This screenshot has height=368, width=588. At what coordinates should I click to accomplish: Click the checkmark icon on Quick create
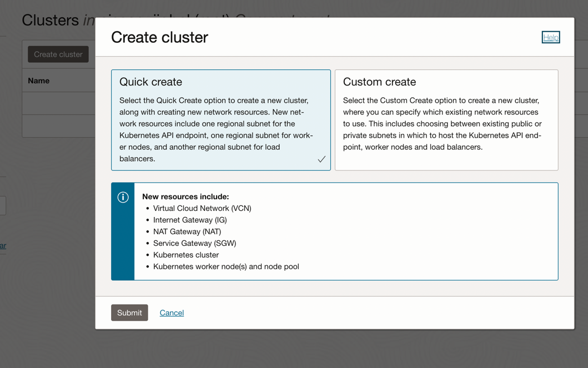tap(321, 159)
